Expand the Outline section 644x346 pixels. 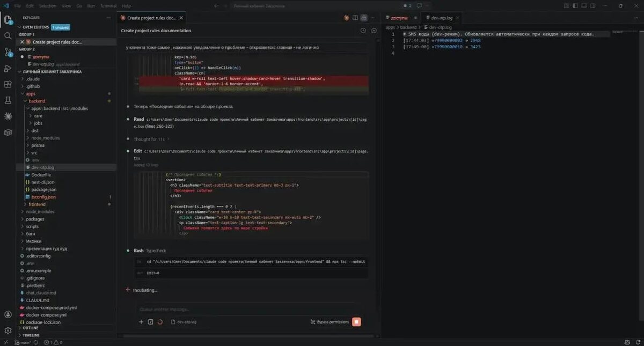point(67,328)
